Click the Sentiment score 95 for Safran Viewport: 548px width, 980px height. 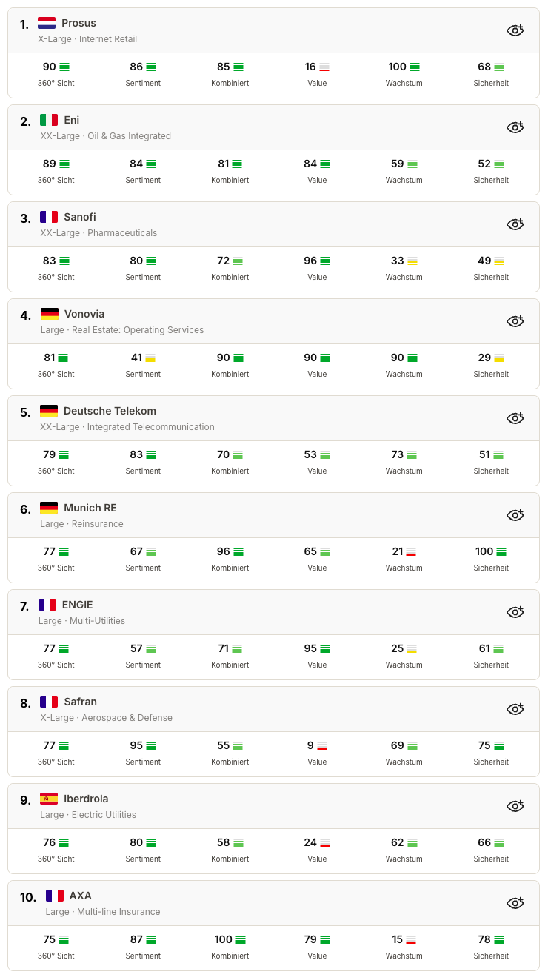tap(136, 745)
